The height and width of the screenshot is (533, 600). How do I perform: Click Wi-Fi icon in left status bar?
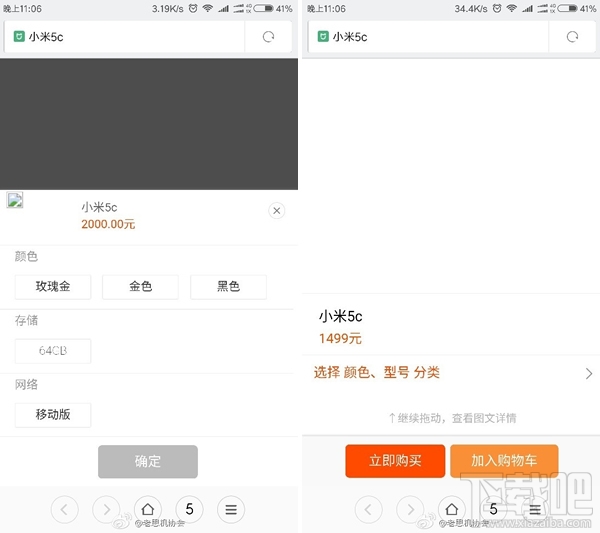[x=208, y=8]
